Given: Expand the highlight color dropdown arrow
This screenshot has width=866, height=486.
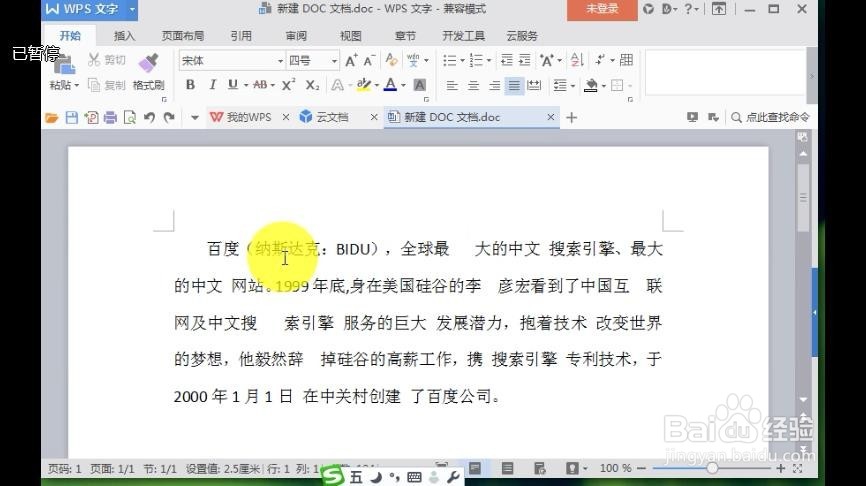Looking at the screenshot, I should 377,85.
